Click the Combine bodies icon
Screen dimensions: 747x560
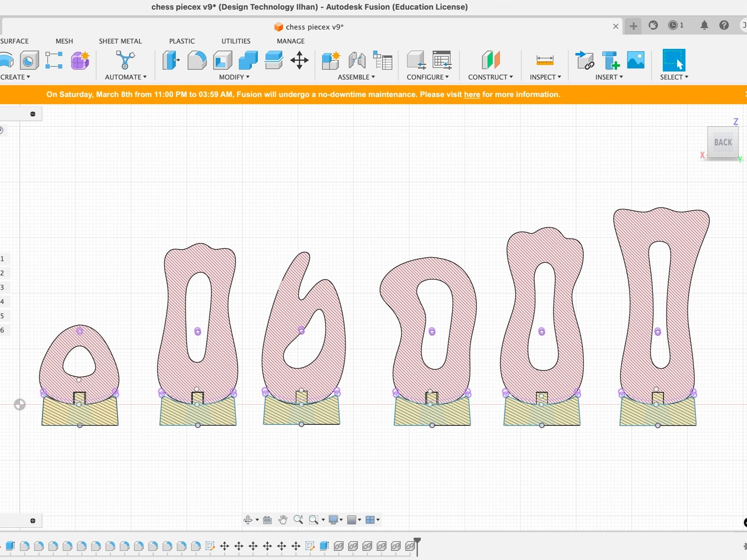pyautogui.click(x=248, y=60)
